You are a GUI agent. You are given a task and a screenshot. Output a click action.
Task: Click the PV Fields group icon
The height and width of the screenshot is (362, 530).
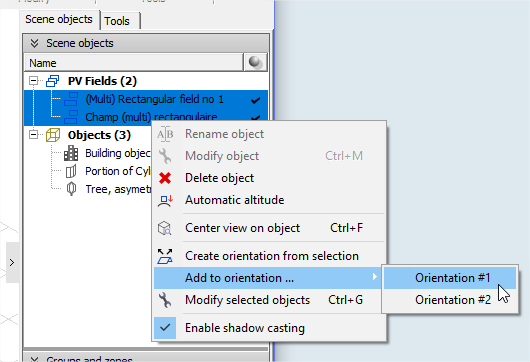(52, 81)
